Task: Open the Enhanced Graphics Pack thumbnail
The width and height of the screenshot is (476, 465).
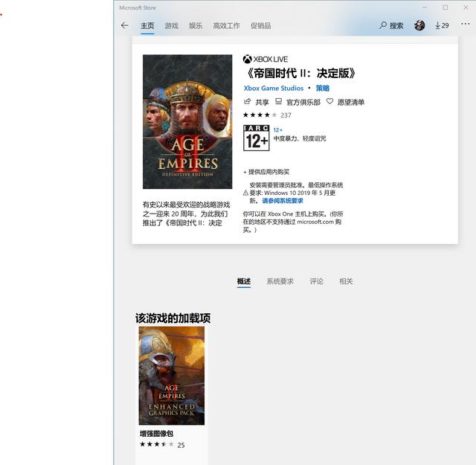Action: (172, 376)
